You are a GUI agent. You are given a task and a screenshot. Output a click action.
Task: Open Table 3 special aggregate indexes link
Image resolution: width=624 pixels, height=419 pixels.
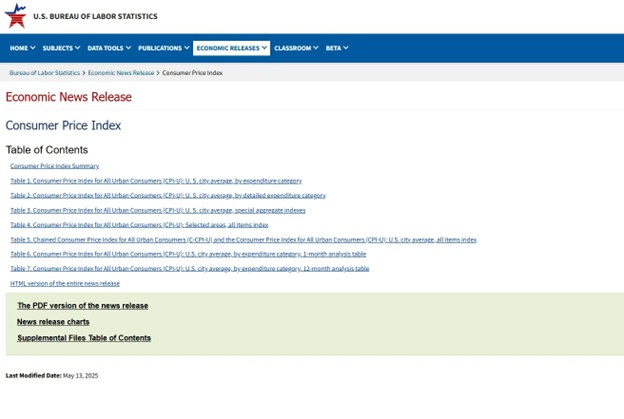point(158,210)
